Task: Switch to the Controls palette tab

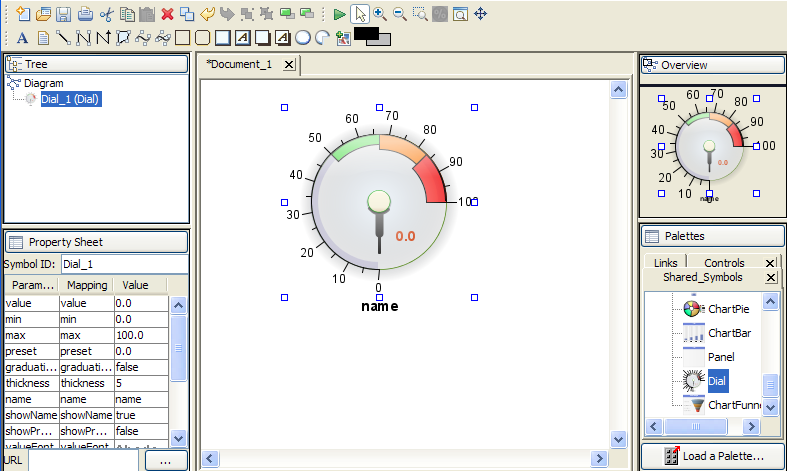Action: [724, 263]
